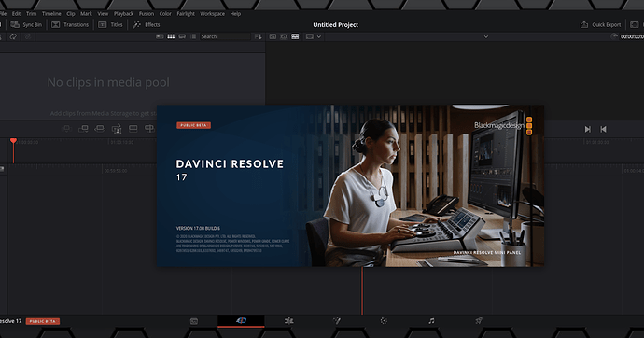Open the Fairlight menu
The width and height of the screenshot is (644, 338).
[186, 14]
